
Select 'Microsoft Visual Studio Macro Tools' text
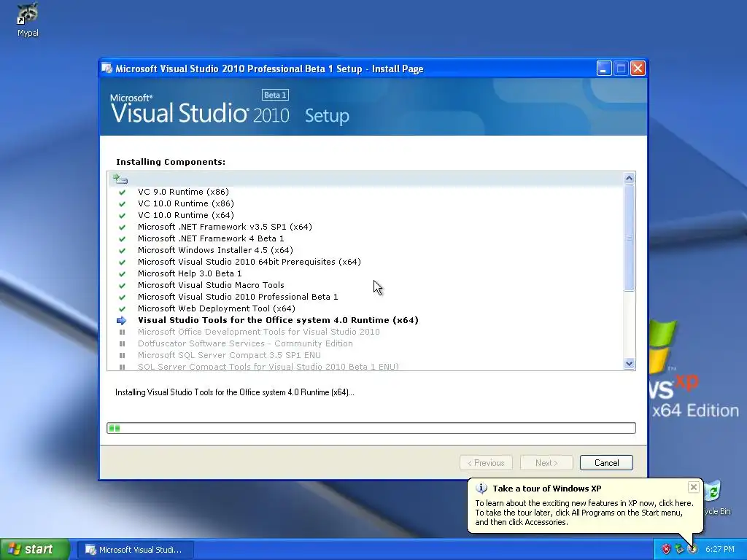click(211, 285)
